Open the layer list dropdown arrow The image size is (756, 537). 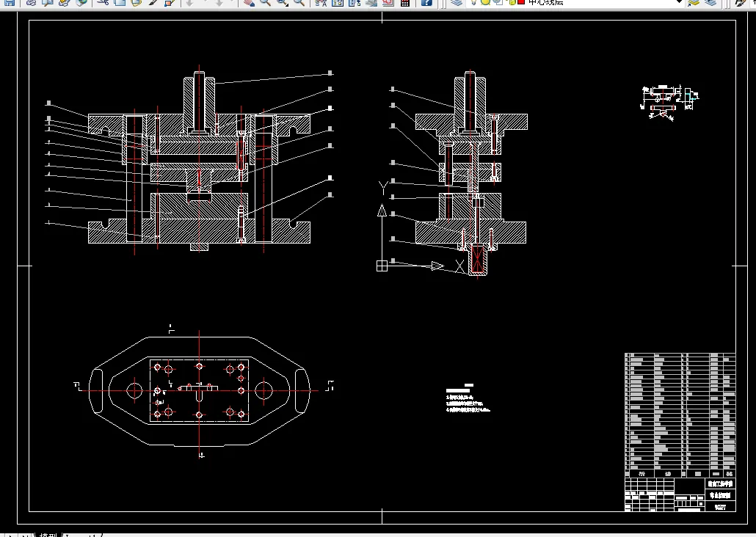click(679, 2)
